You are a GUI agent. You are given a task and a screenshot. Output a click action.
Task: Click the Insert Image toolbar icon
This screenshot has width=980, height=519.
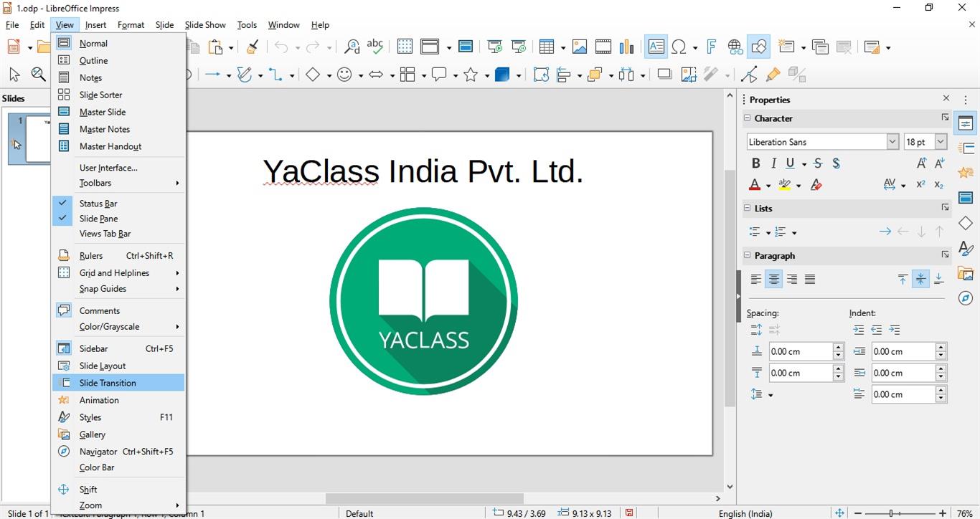point(580,47)
